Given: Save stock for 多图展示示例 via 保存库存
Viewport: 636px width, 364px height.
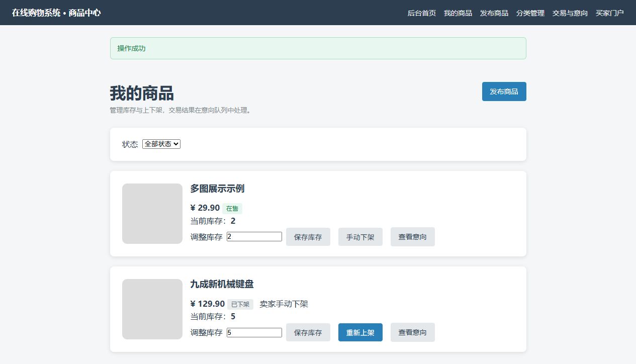Looking at the screenshot, I should pyautogui.click(x=308, y=237).
